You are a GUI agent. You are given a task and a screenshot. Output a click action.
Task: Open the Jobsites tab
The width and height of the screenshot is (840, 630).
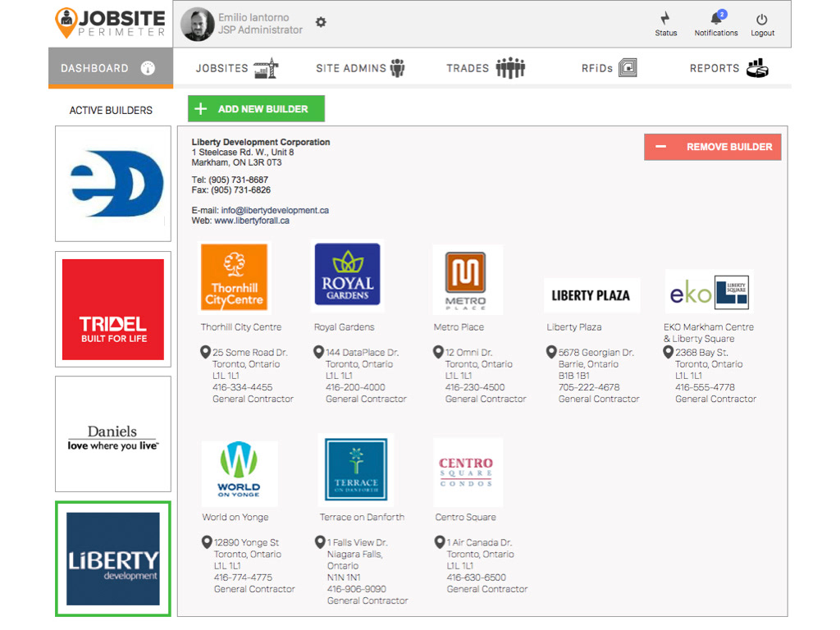pos(237,68)
